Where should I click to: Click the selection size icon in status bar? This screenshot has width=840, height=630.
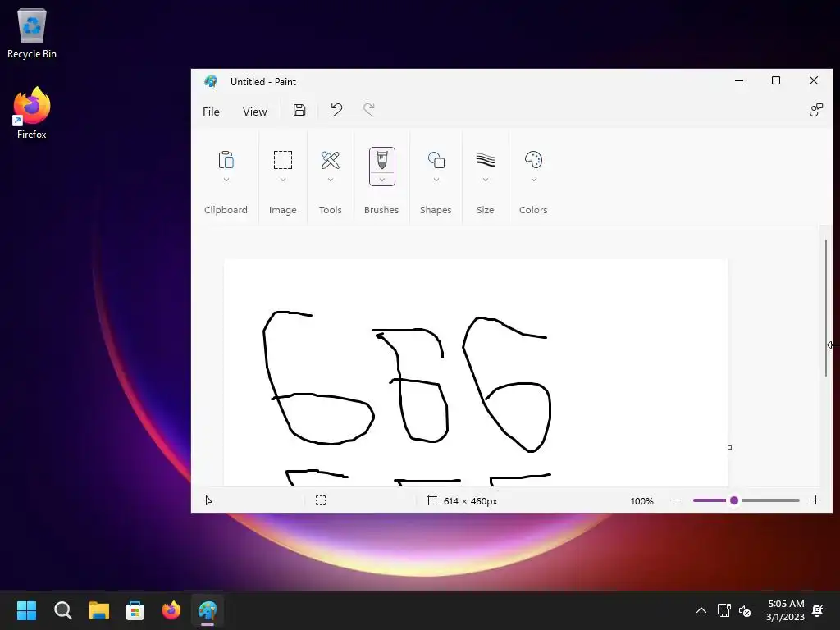point(321,501)
